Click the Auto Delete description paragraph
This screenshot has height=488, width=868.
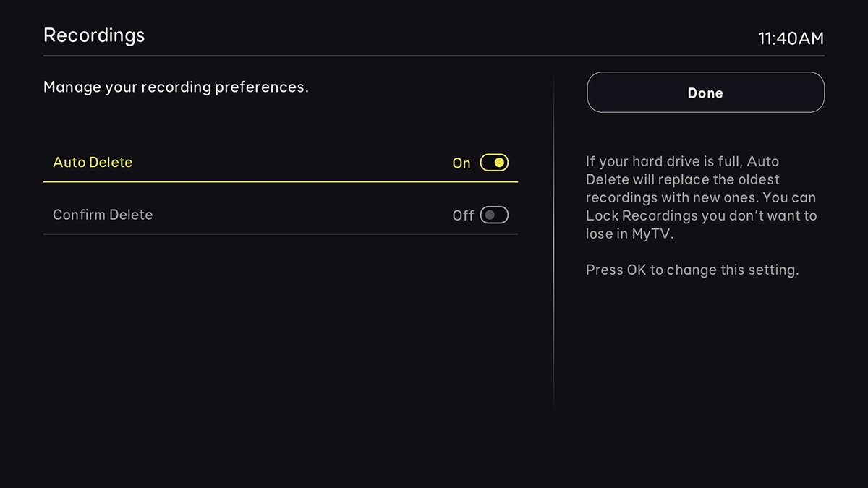(x=701, y=197)
